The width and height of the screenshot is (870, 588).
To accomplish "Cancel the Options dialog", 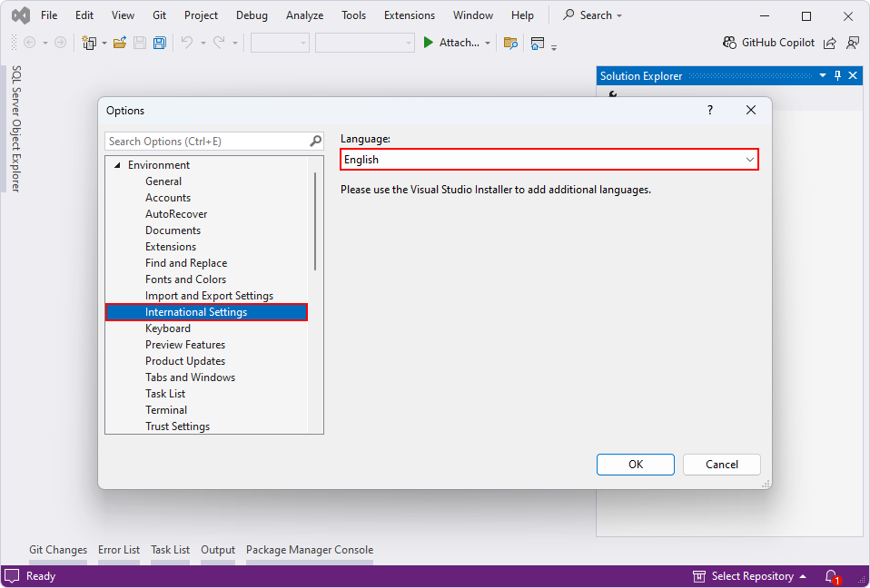I will click(721, 464).
